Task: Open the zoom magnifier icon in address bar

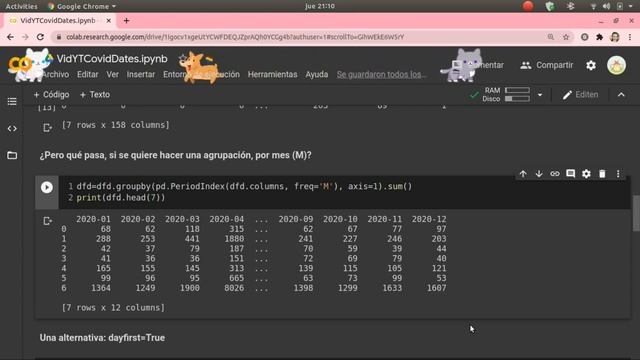Action: [551, 37]
